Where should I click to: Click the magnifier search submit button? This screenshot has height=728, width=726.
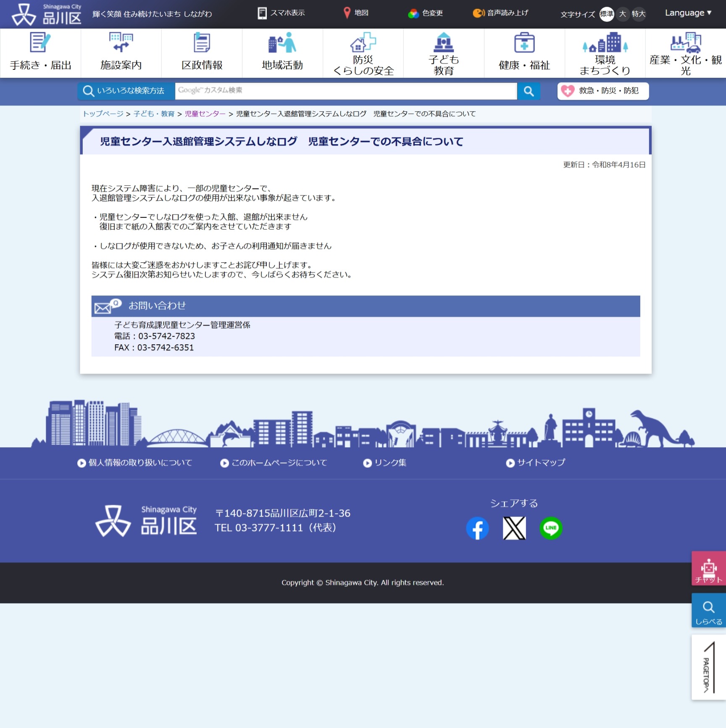[529, 91]
